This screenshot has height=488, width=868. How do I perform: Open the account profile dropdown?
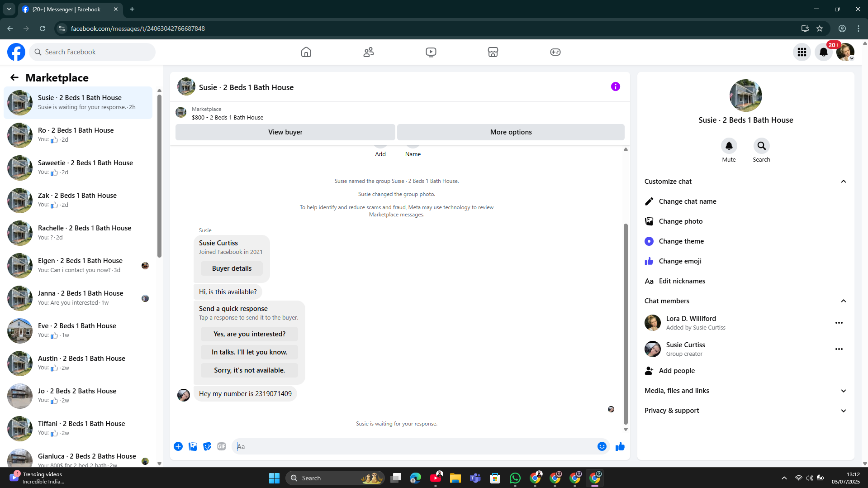pyautogui.click(x=845, y=52)
